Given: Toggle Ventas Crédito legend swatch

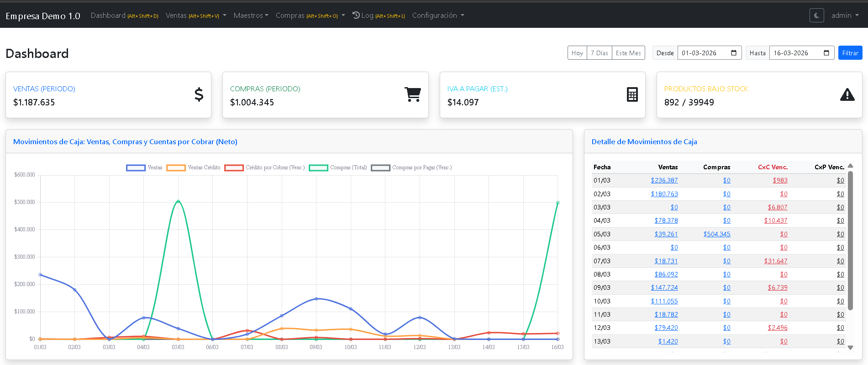Looking at the screenshot, I should 176,167.
